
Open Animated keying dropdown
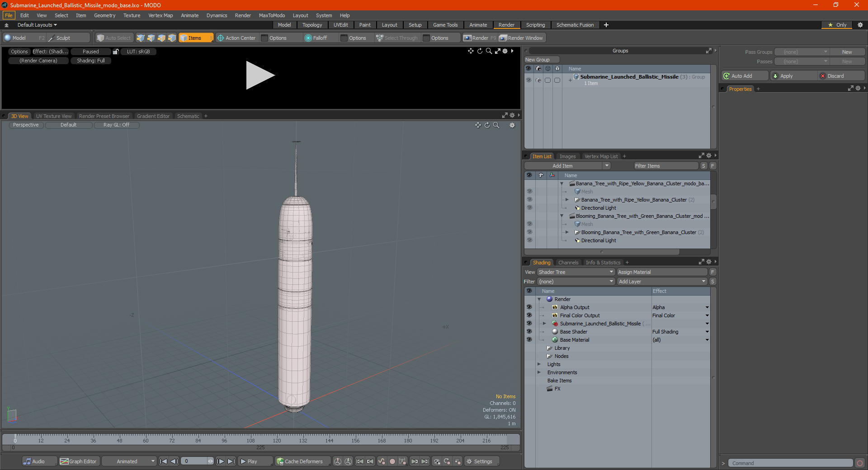tap(129, 461)
